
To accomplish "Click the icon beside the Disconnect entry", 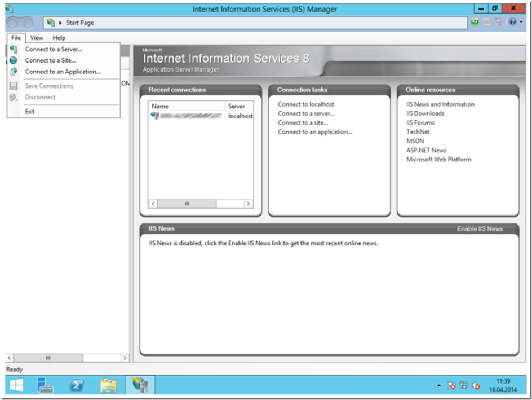I will [x=14, y=97].
